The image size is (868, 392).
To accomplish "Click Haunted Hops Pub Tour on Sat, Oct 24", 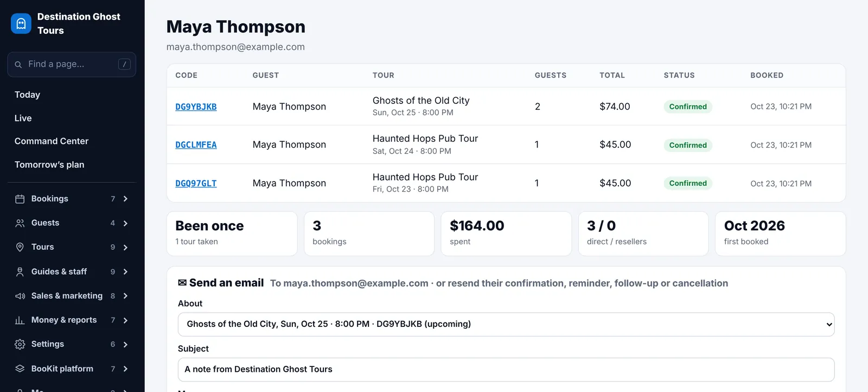I will [x=425, y=144].
